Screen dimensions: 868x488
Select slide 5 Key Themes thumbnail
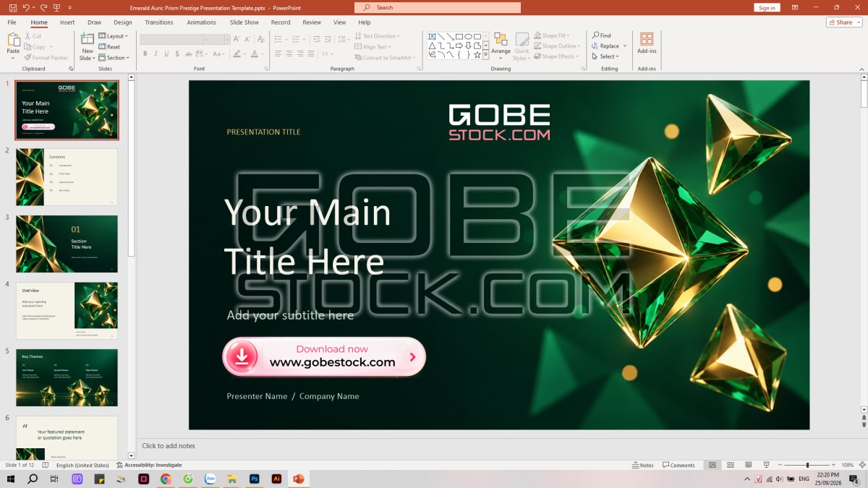[x=67, y=377]
